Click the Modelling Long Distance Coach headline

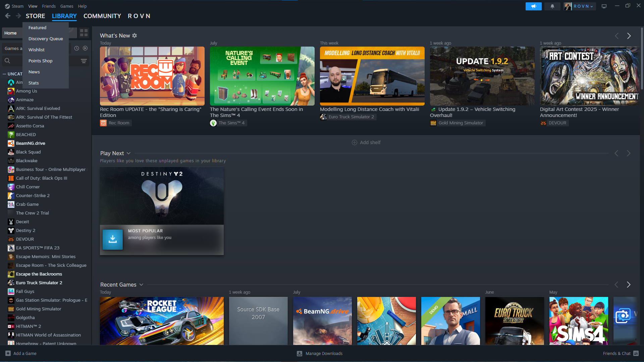point(369,109)
